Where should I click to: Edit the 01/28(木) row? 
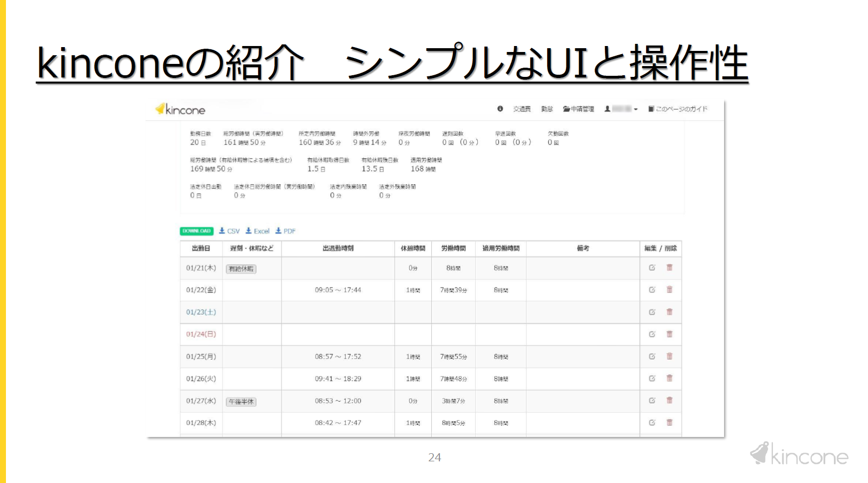652,422
